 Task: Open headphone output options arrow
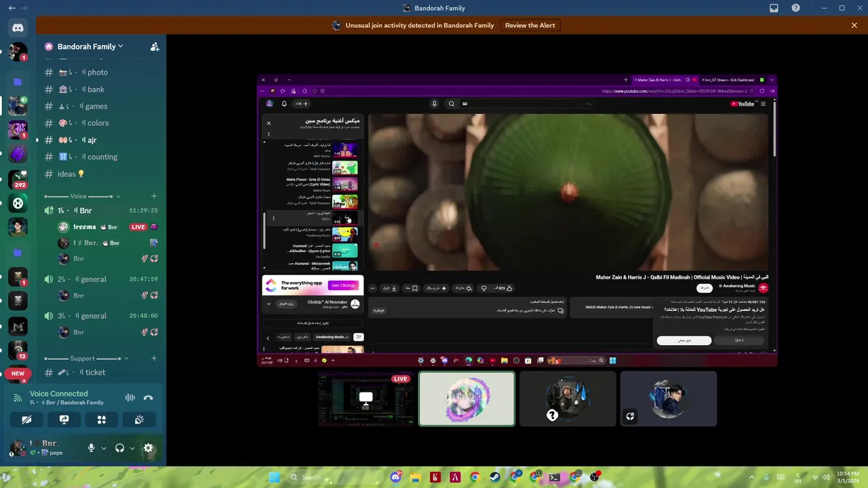[x=132, y=448]
